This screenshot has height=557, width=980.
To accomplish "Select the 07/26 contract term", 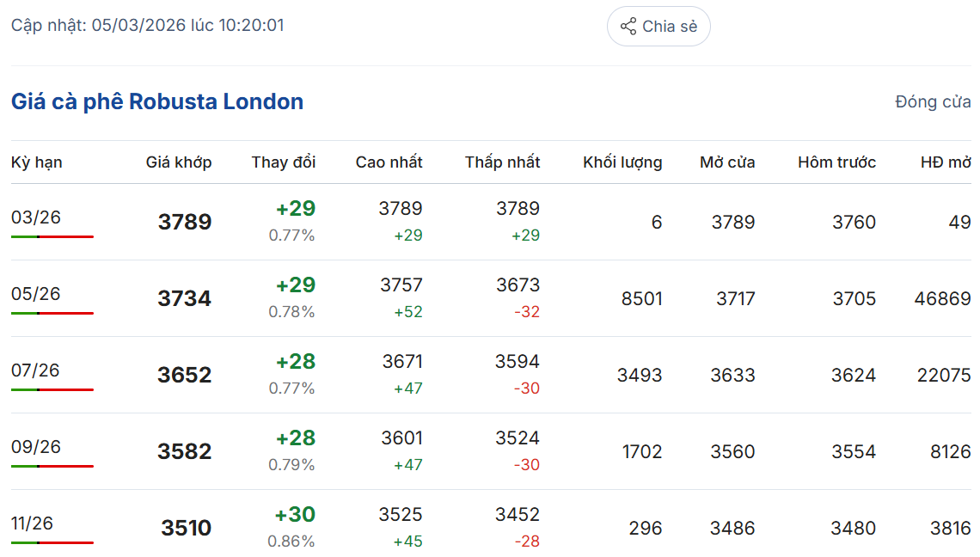I will click(36, 370).
